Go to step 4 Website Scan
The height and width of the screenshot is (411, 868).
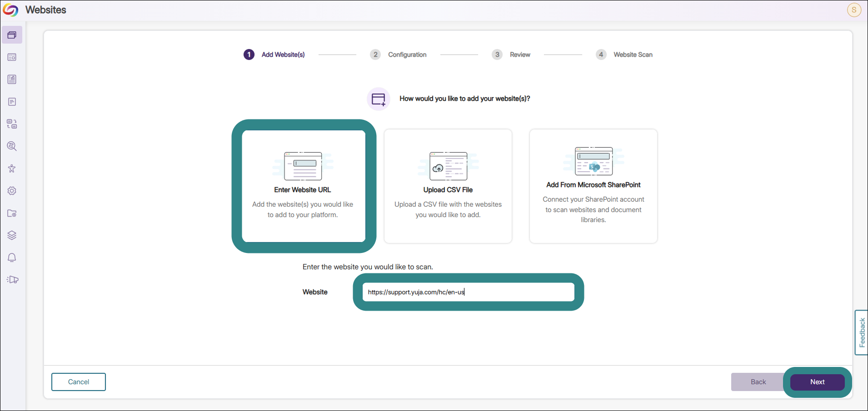pyautogui.click(x=624, y=54)
